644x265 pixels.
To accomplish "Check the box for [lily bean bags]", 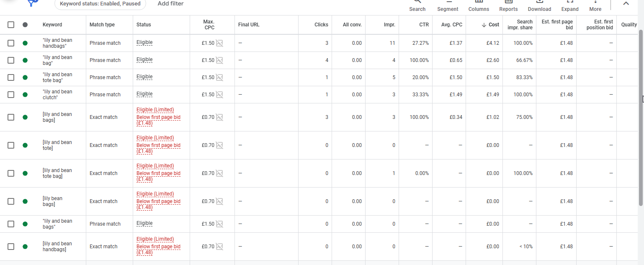I will (11, 201).
